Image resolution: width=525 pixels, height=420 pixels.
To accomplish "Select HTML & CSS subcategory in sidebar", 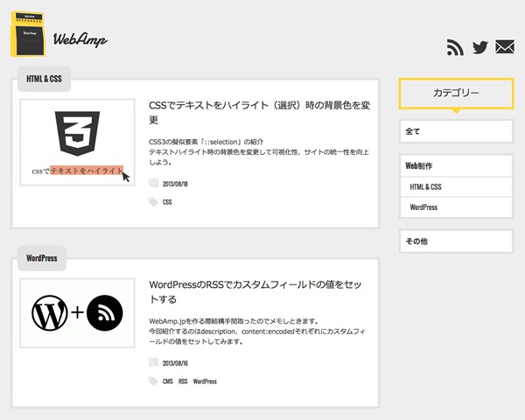I will (456, 187).
